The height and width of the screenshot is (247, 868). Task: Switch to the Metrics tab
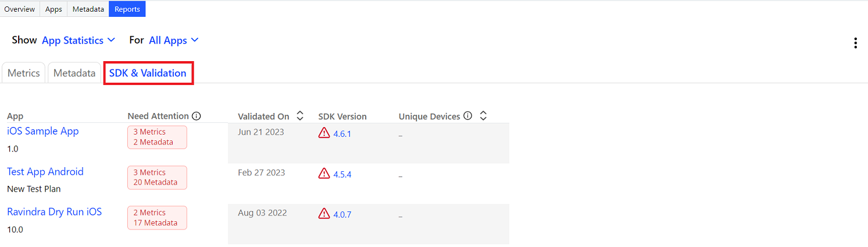24,73
